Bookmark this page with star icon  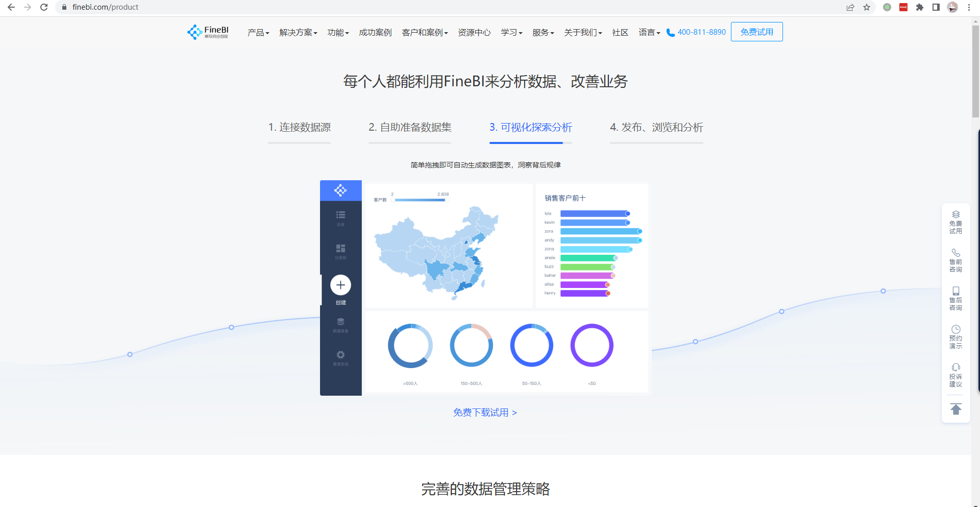click(867, 7)
